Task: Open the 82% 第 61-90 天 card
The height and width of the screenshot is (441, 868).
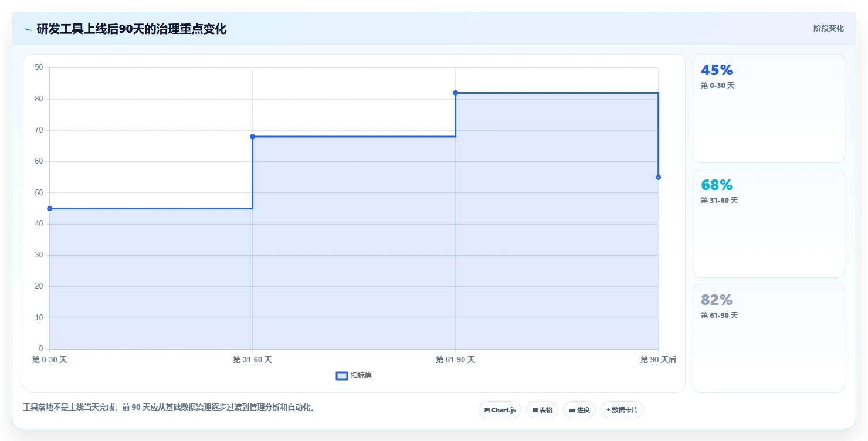Action: pyautogui.click(x=768, y=338)
